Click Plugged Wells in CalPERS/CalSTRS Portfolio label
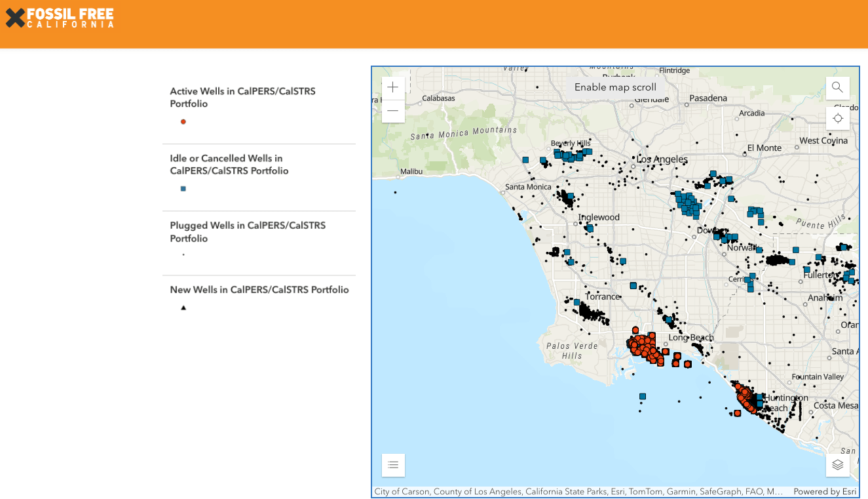 click(x=248, y=231)
